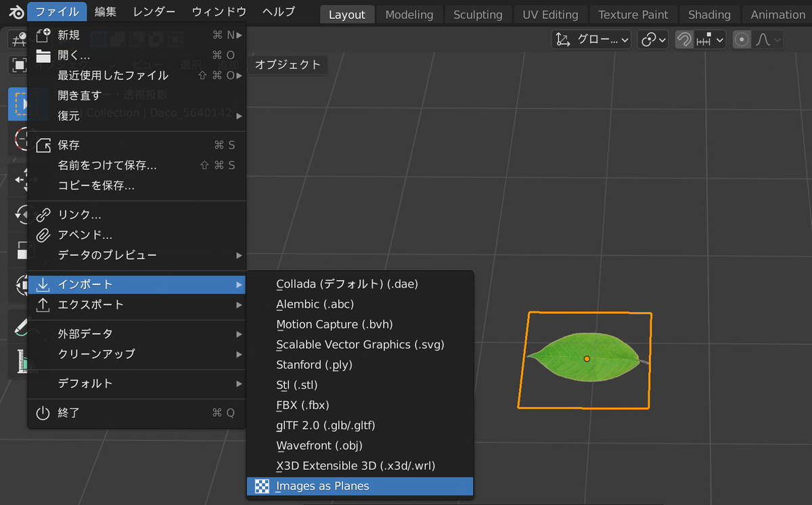
Task: Open the オブジェクト menu in viewport header
Action: (x=288, y=65)
